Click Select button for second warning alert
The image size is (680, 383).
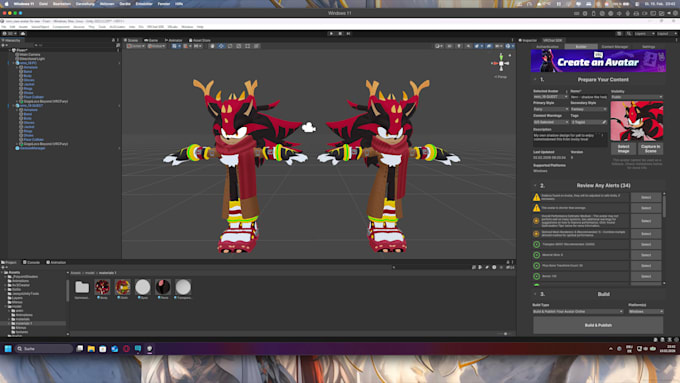646,208
